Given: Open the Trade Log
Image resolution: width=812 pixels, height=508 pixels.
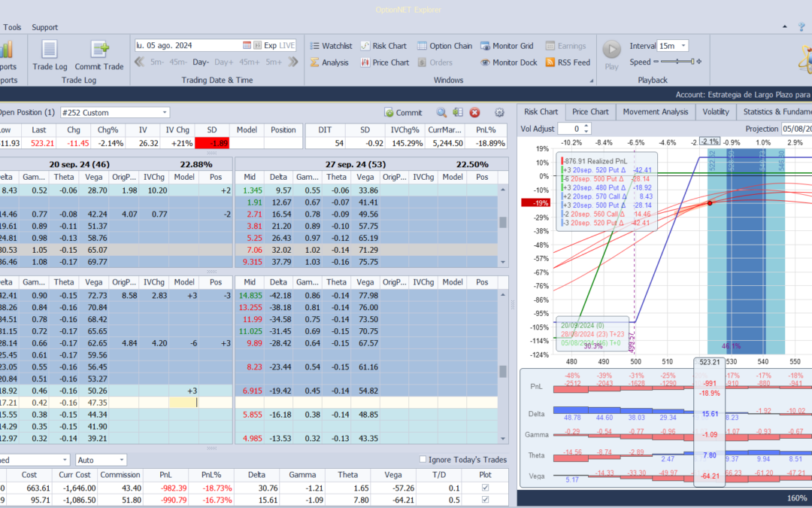Looking at the screenshot, I should [50, 55].
